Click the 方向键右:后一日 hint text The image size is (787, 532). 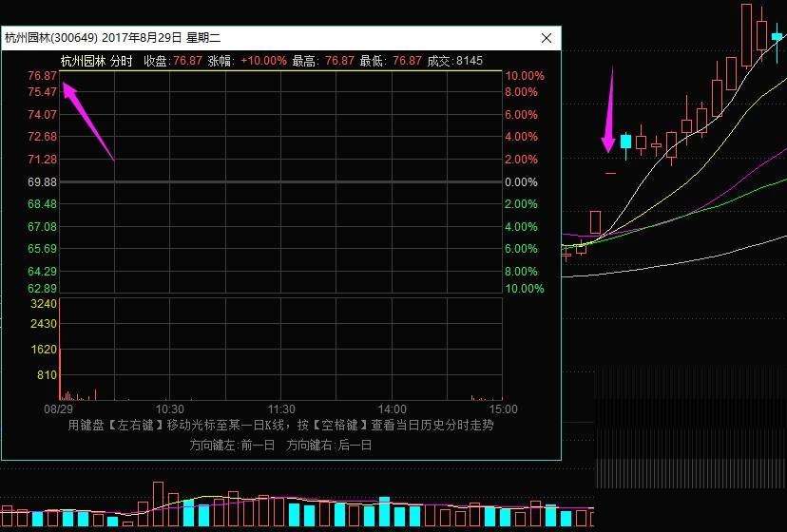pyautogui.click(x=329, y=445)
